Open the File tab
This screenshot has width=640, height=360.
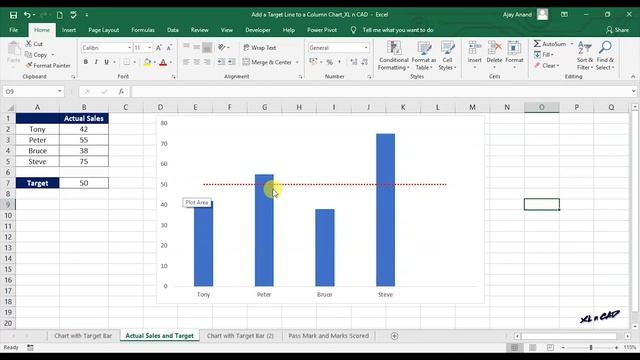pos(13,30)
